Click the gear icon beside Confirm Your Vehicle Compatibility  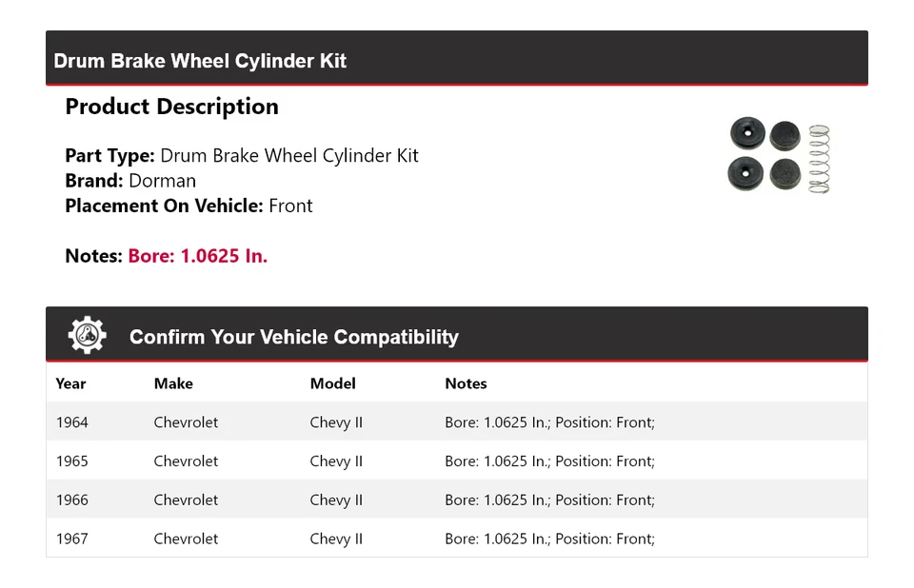click(87, 336)
